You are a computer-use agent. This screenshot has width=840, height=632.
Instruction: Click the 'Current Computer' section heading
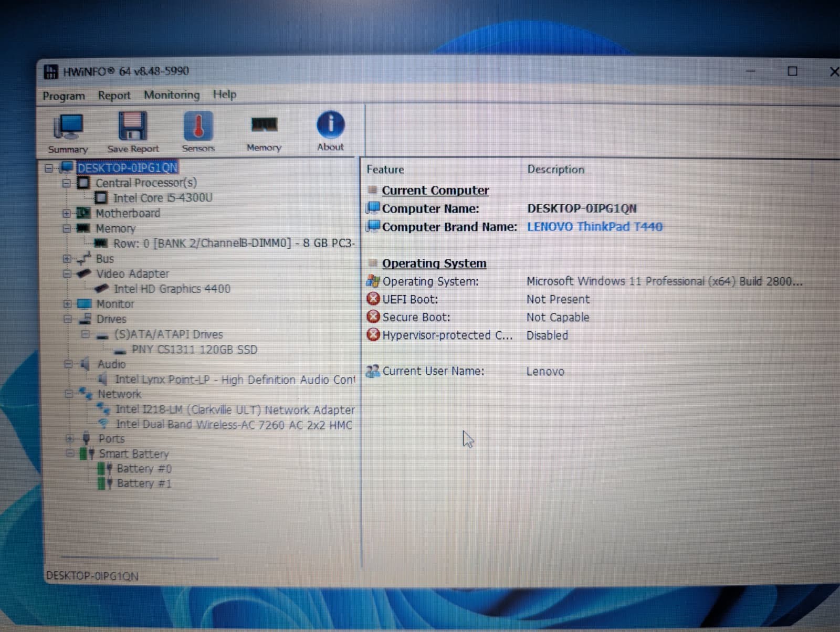(x=435, y=191)
